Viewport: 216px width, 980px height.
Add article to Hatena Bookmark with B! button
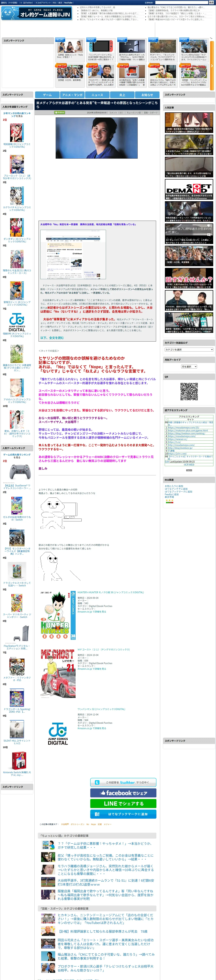click(x=123, y=814)
